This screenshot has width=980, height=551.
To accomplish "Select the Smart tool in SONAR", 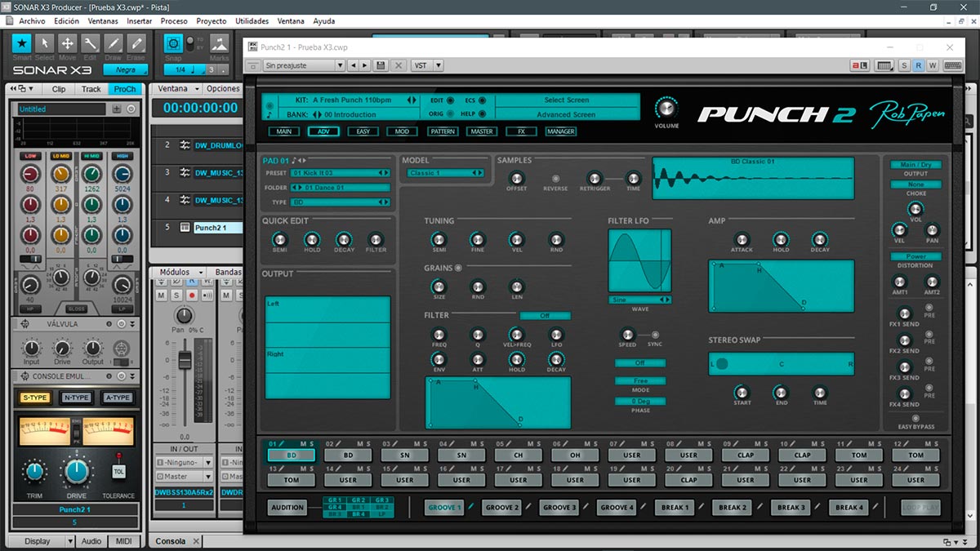I will [x=22, y=44].
